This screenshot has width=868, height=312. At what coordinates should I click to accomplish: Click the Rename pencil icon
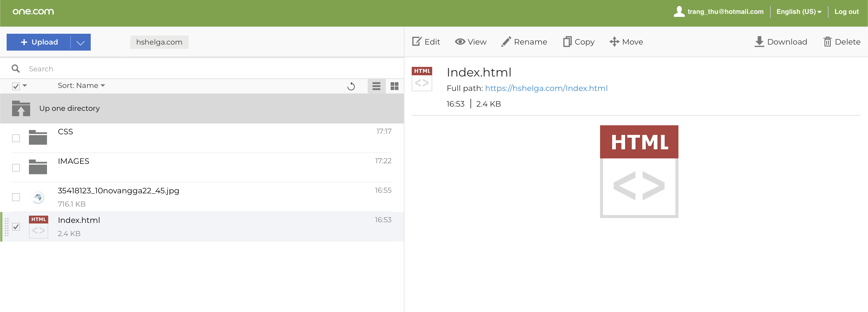tap(506, 42)
